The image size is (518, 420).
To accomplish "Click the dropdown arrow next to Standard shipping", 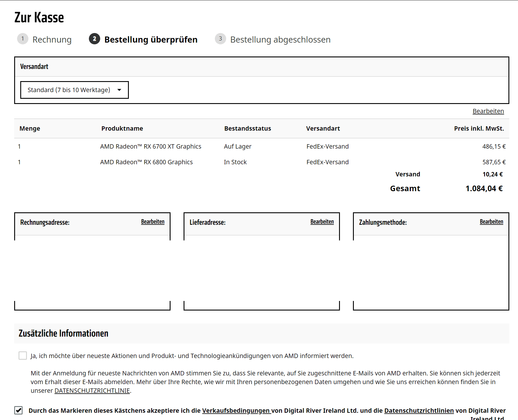I will [119, 90].
